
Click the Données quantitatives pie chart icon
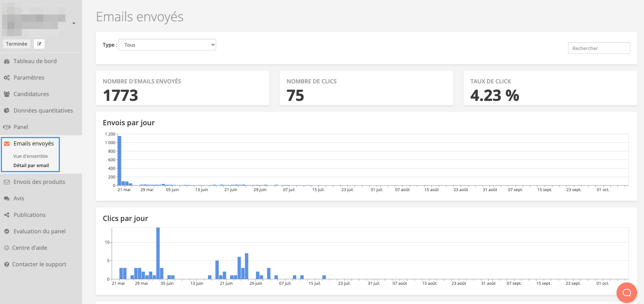[x=7, y=110]
